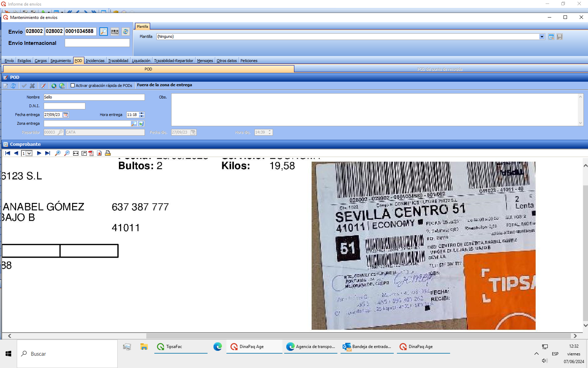Click the Zona entrega search button
The height and width of the screenshot is (368, 588).
tap(134, 123)
